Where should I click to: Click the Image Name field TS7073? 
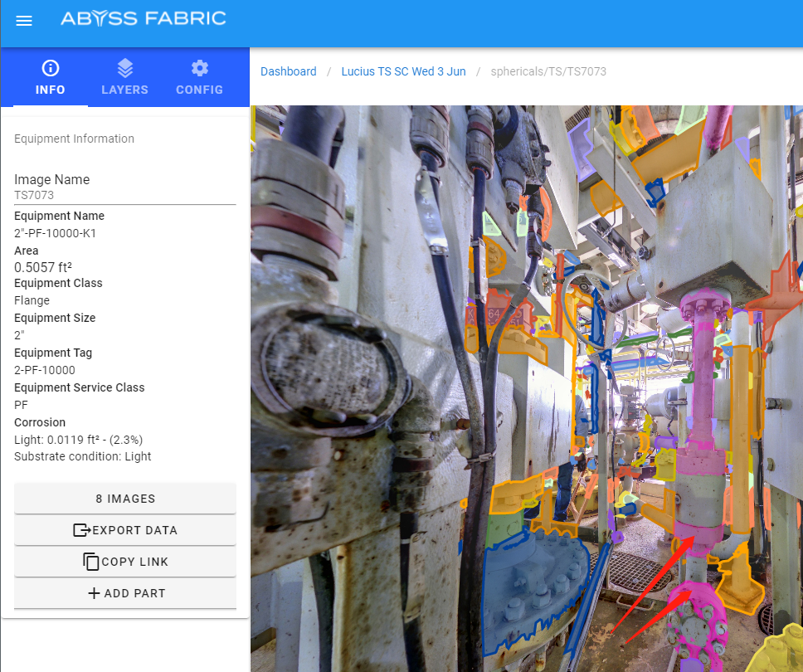124,195
